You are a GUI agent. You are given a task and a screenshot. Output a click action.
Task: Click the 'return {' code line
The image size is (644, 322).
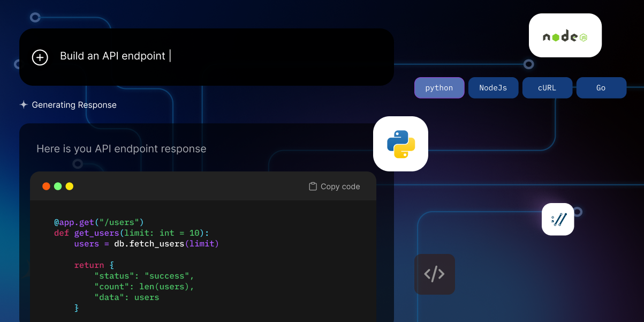click(x=94, y=265)
